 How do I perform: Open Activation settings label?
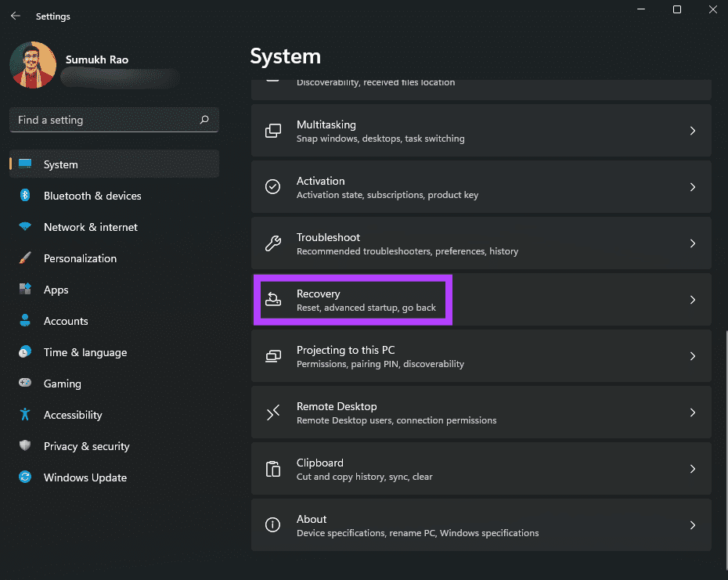320,181
